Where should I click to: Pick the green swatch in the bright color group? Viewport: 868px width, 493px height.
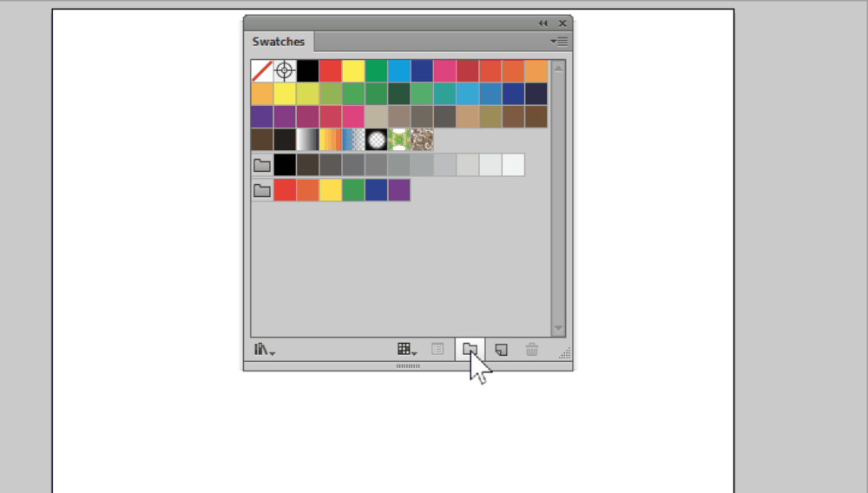pyautogui.click(x=353, y=190)
